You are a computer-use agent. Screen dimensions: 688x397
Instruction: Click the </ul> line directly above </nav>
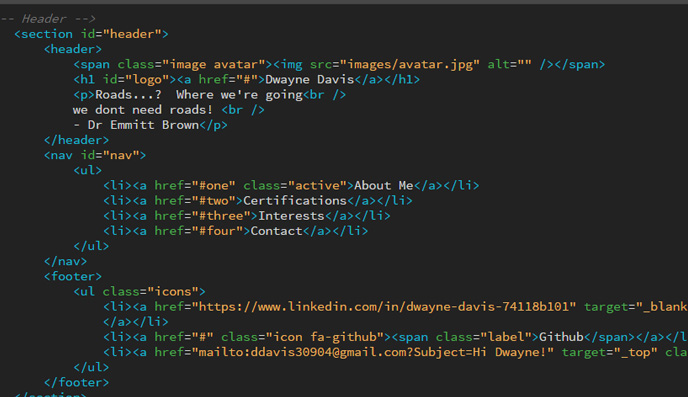pos(91,246)
